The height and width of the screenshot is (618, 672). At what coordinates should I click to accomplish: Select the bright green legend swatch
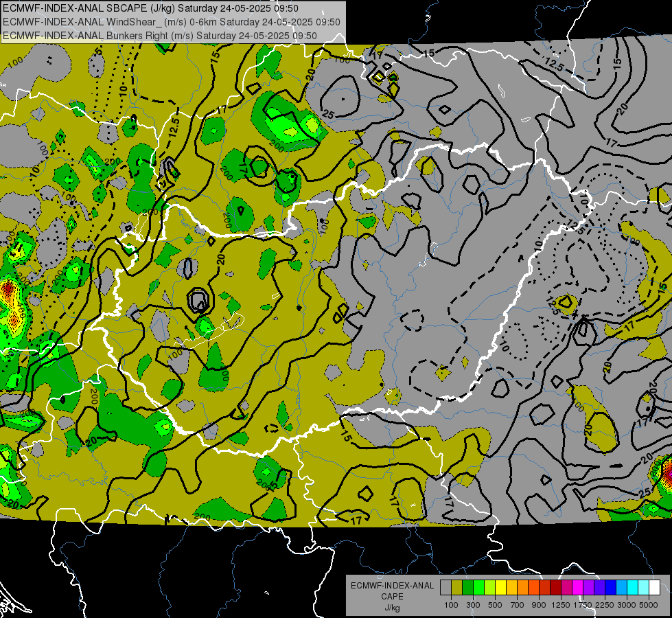click(478, 588)
